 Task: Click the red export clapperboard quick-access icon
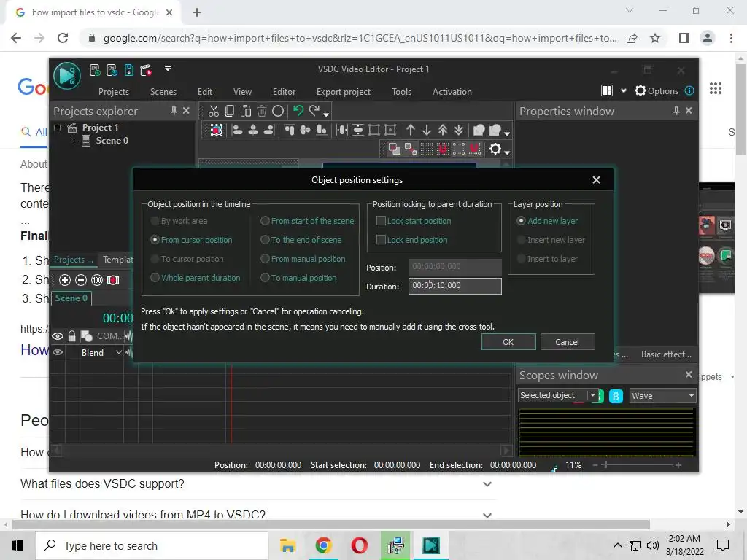pos(146,71)
